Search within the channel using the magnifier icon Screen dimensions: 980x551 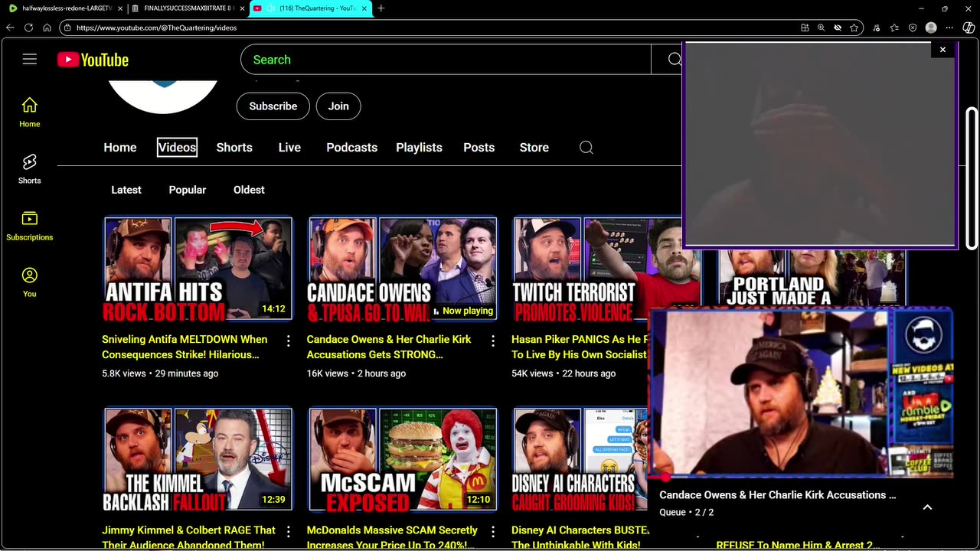(586, 148)
